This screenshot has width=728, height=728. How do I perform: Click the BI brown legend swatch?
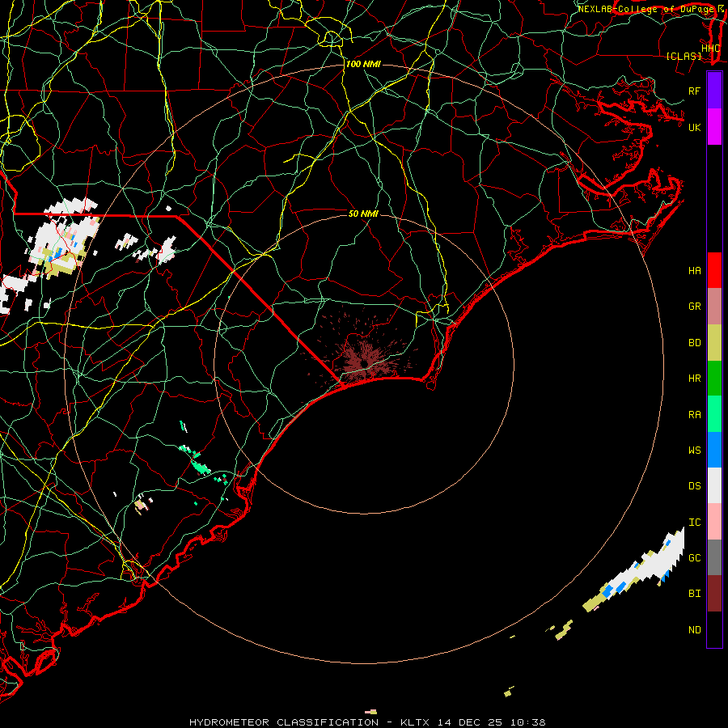click(x=714, y=594)
